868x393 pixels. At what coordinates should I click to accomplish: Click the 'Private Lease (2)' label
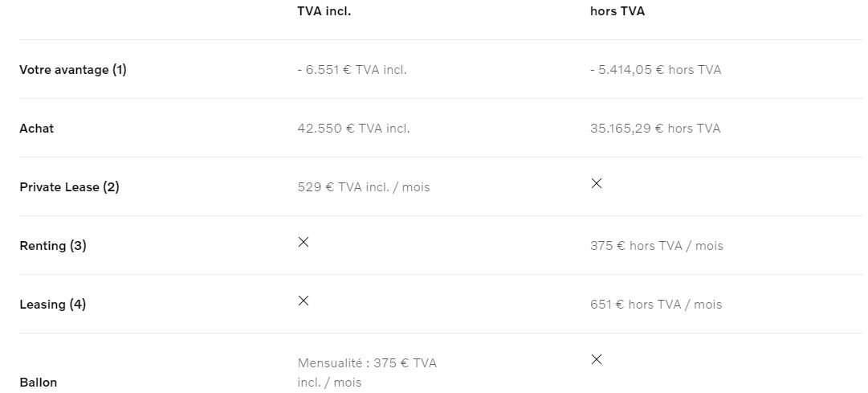coord(69,187)
